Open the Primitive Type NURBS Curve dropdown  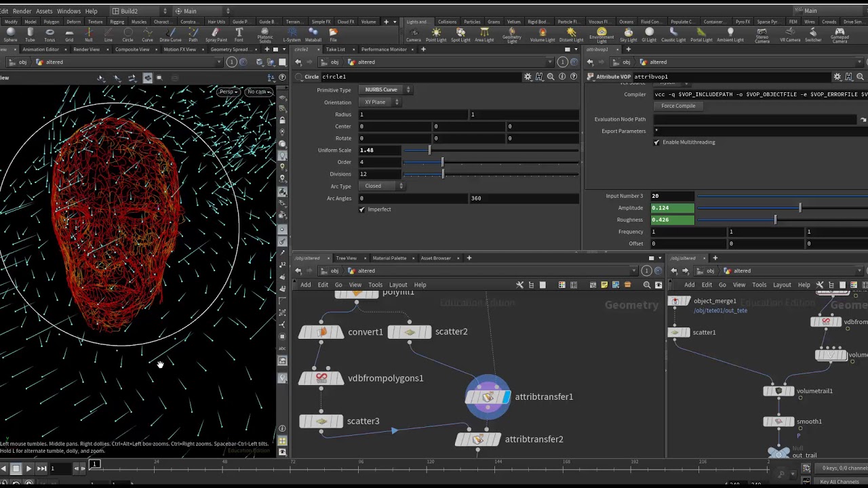385,89
